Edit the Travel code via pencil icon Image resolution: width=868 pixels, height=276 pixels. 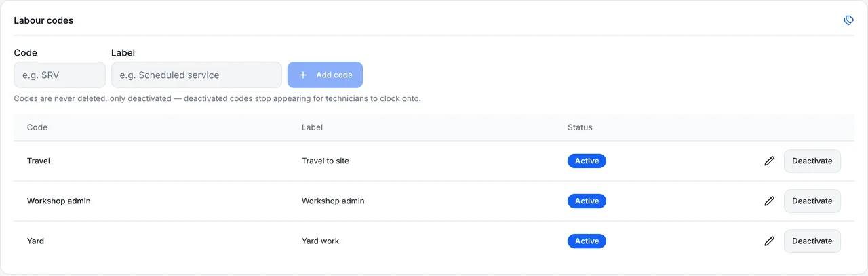tap(769, 161)
